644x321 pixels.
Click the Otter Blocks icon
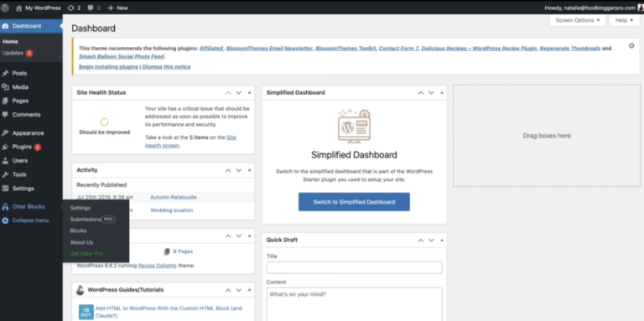click(5, 207)
